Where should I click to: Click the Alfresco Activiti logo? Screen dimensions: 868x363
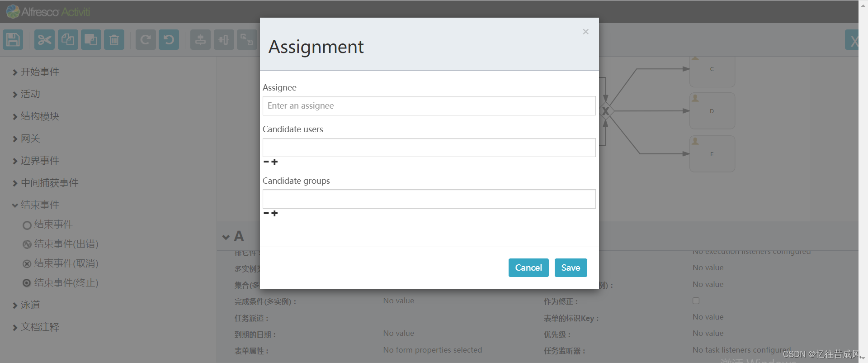click(x=48, y=12)
